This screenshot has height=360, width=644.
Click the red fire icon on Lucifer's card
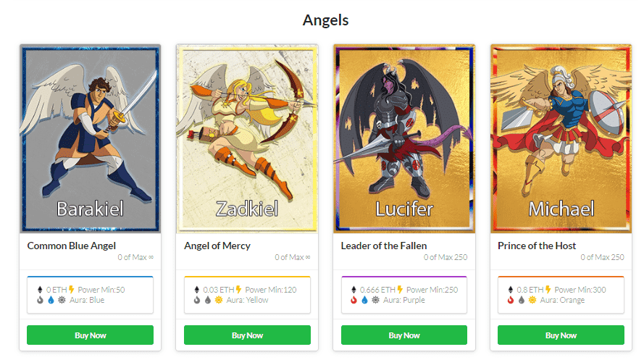(x=354, y=300)
